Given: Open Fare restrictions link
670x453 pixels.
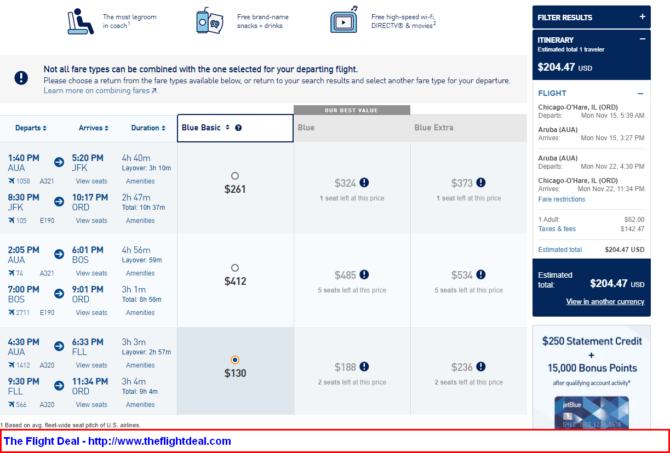Looking at the screenshot, I should coord(561,199).
